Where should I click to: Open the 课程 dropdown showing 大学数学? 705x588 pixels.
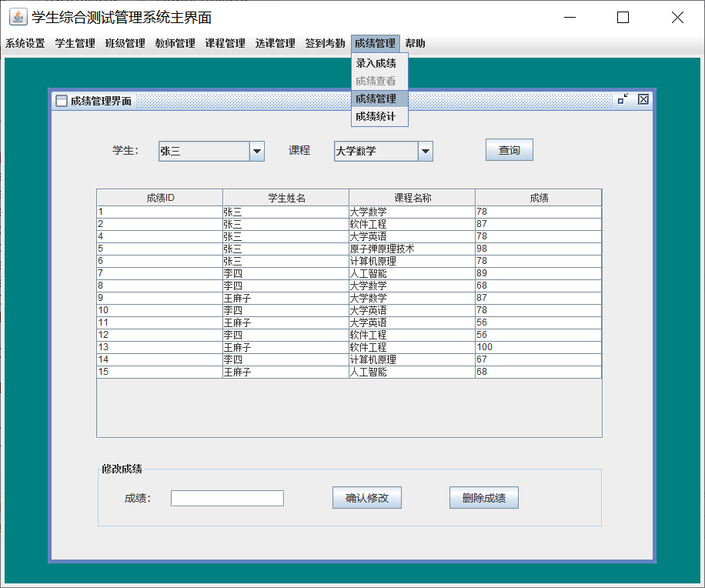pyautogui.click(x=426, y=151)
